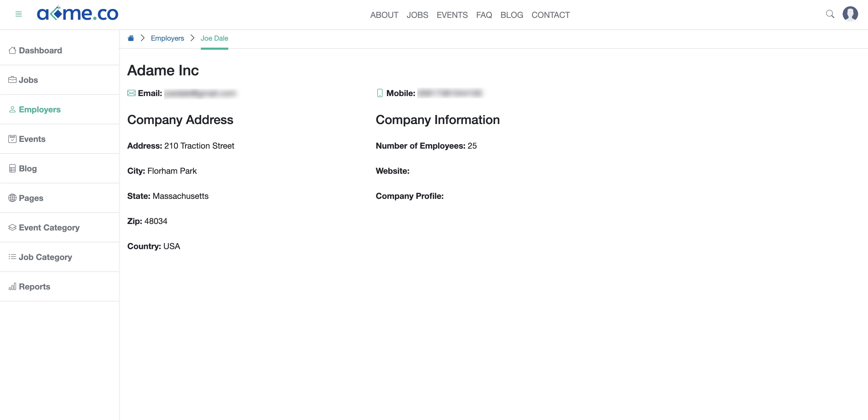This screenshot has width=868, height=420.
Task: Click the home breadcrumb icon
Action: click(131, 38)
